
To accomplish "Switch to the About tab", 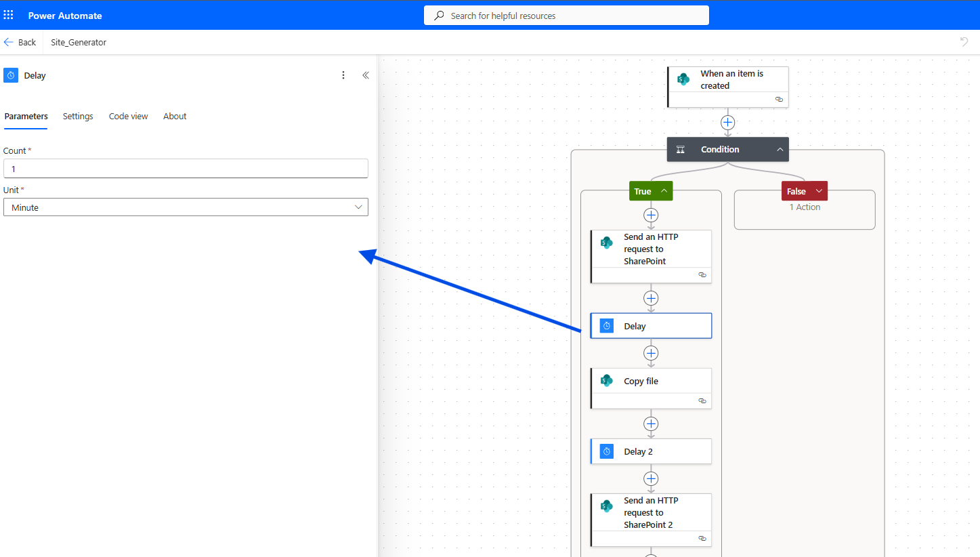I will click(175, 117).
